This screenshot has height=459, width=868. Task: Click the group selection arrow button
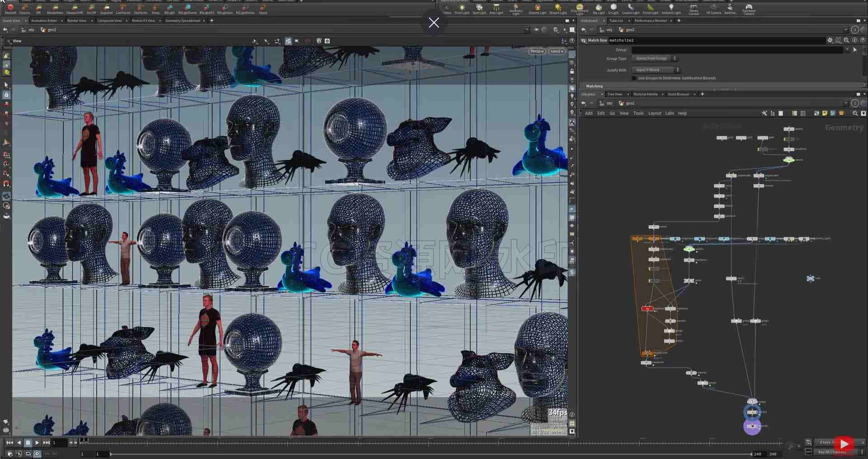click(855, 50)
